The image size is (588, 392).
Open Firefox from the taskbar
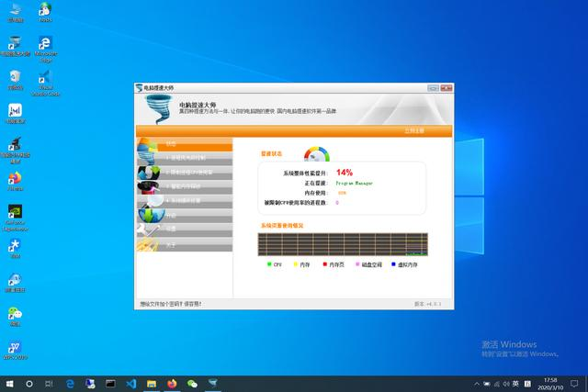pyautogui.click(x=172, y=384)
